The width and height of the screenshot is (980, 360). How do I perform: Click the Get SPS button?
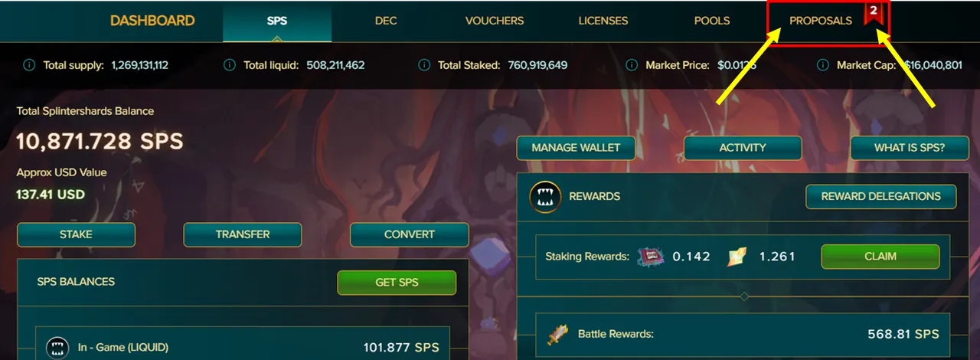397,283
